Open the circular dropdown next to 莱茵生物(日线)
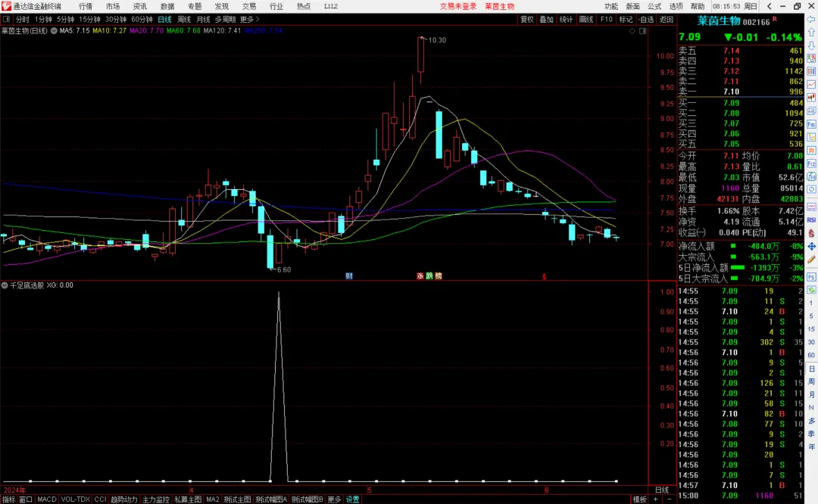The width and height of the screenshot is (818, 504). point(54,31)
